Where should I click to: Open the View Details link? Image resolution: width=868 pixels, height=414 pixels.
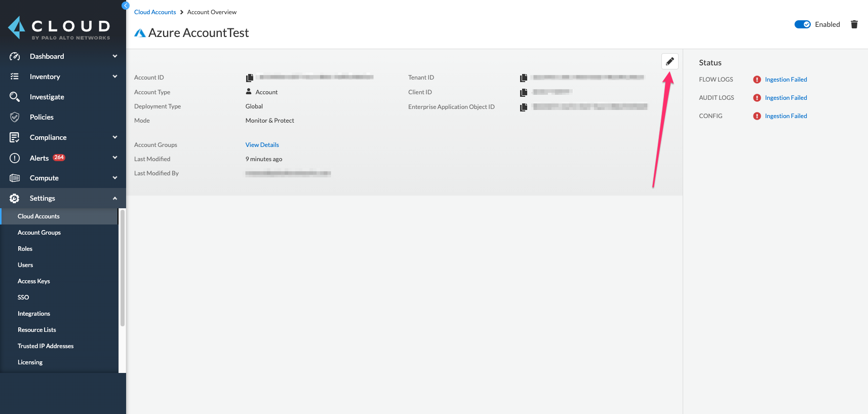[262, 145]
